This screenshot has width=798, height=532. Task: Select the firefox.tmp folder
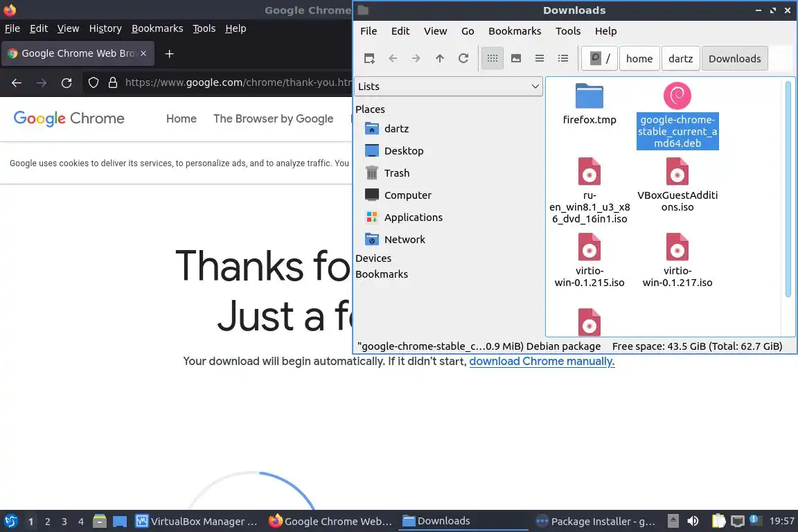point(589,104)
